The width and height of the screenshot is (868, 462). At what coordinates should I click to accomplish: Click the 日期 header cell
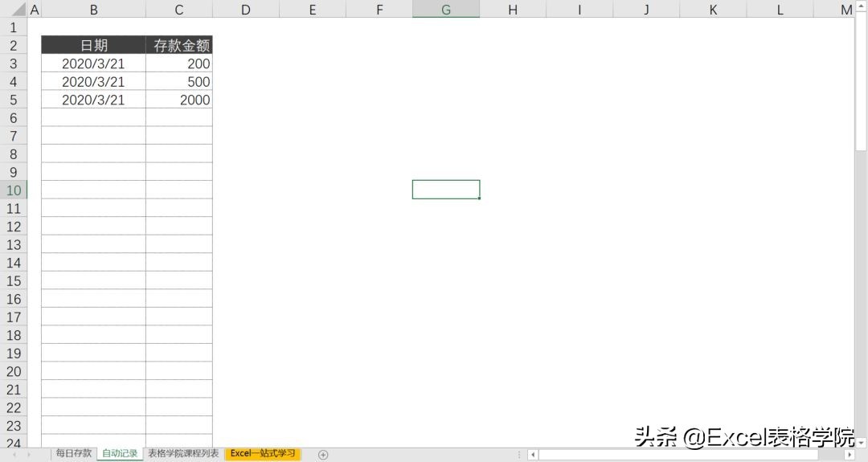pyautogui.click(x=94, y=46)
